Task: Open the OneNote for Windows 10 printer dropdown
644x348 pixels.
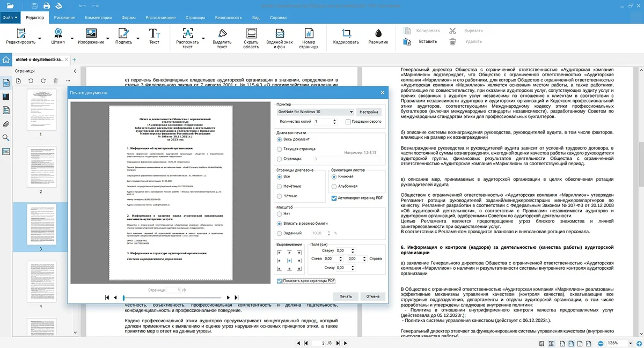Action: [316, 112]
